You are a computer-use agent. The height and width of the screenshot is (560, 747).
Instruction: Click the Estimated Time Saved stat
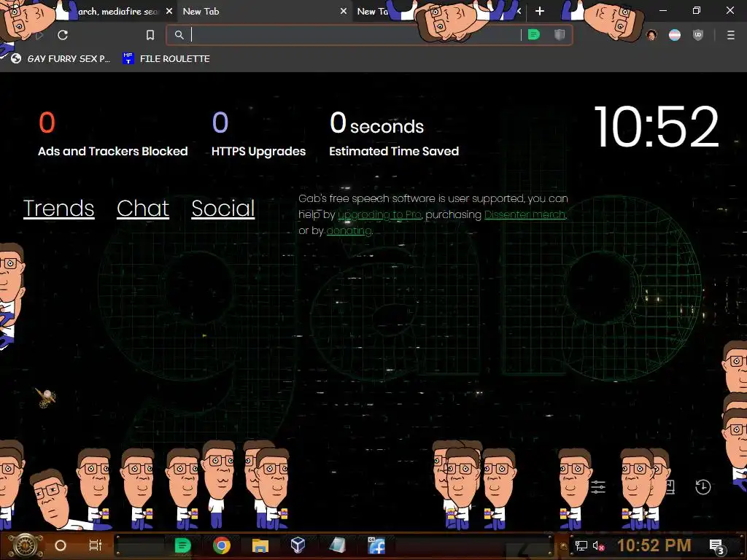[394, 134]
